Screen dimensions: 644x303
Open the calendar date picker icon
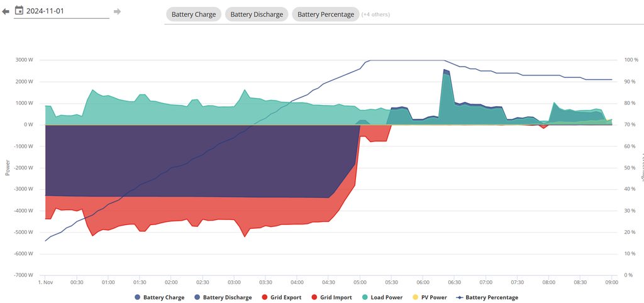tap(19, 11)
